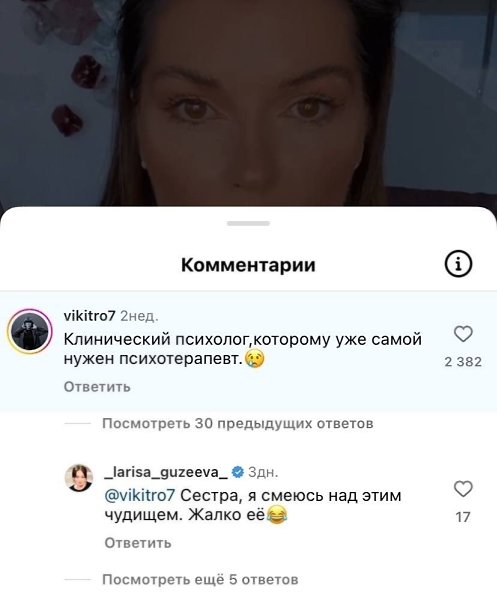Expand the 5 more replies link
Viewport: 497px width, 600px height.
tap(200, 579)
